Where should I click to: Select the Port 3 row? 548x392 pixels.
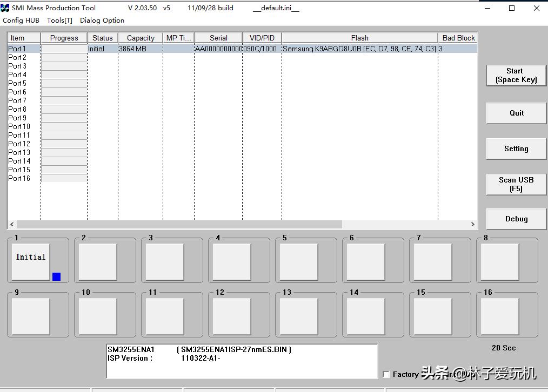coord(242,66)
